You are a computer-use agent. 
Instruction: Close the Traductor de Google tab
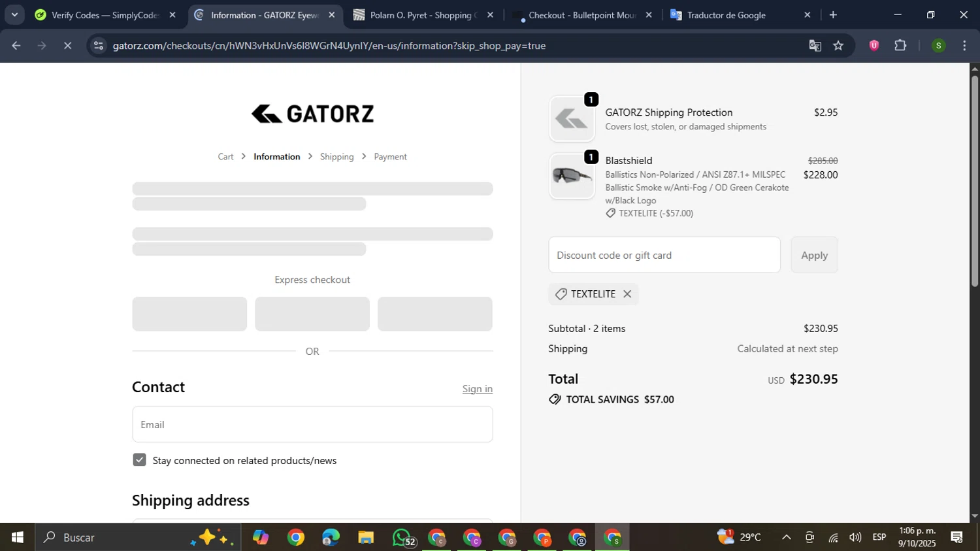807,15
